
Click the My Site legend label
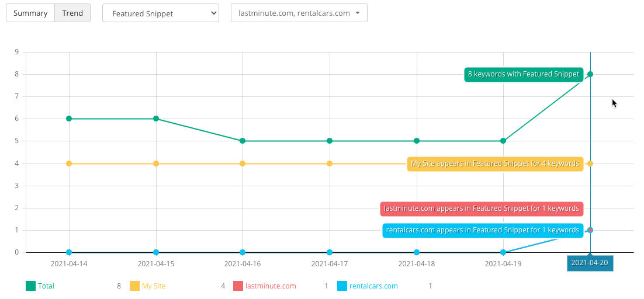tap(154, 286)
